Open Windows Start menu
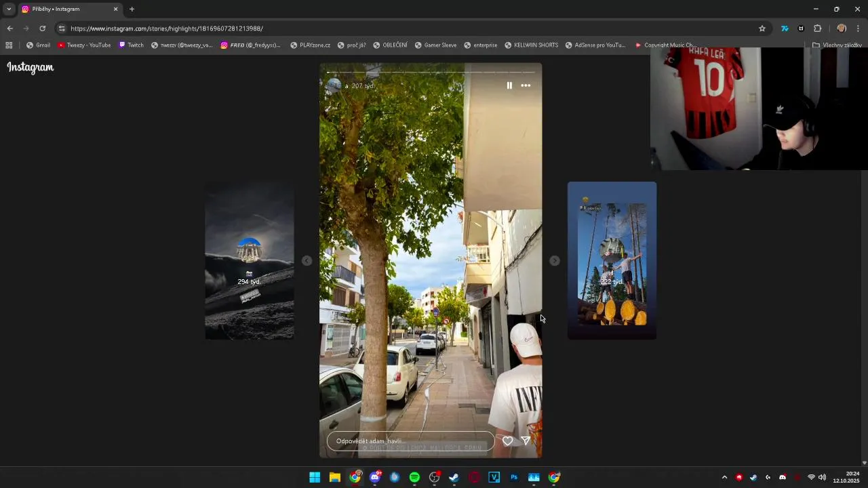868x488 pixels. point(315,477)
